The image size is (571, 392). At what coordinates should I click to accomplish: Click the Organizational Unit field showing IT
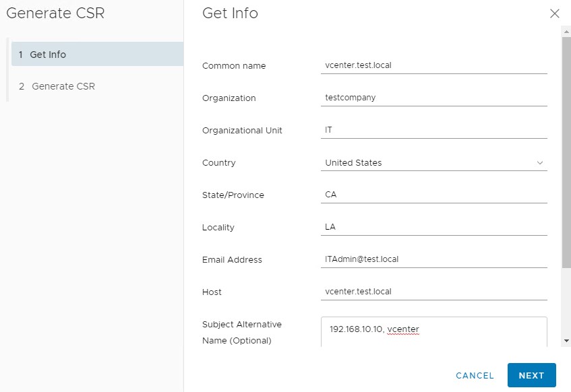[x=433, y=130]
